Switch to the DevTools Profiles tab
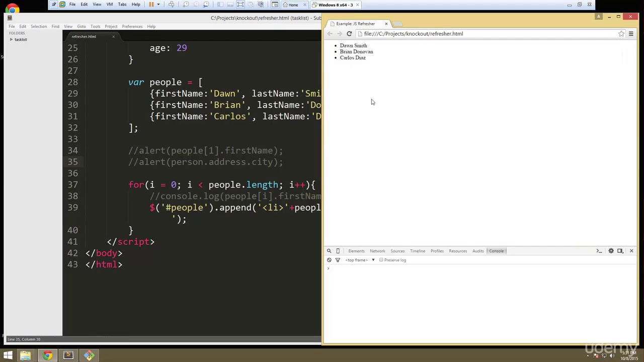The height and width of the screenshot is (362, 644). tap(437, 251)
